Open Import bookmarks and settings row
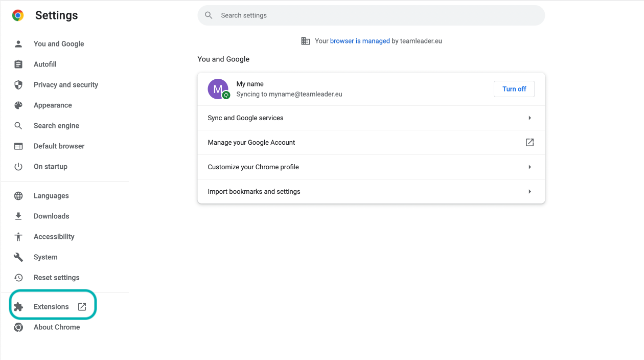 371,192
